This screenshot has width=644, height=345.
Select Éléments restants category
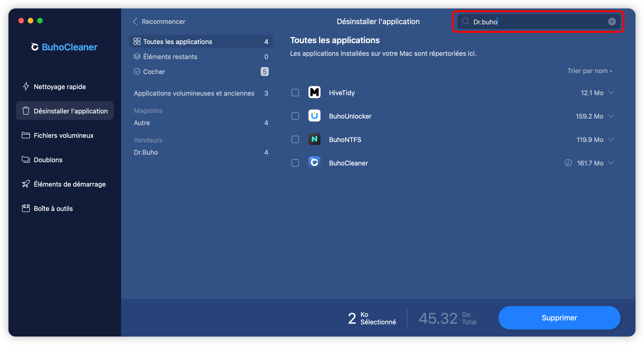click(201, 56)
